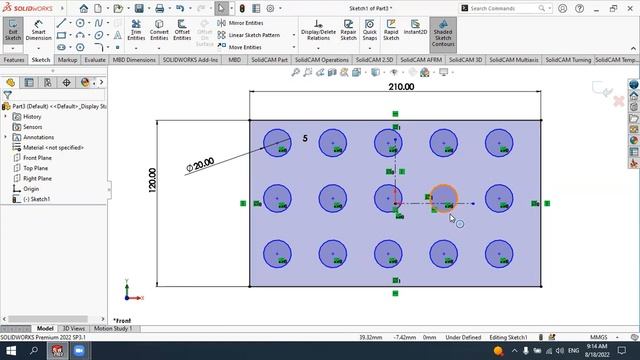Click the New document icon
The image size is (640, 360).
click(x=98, y=8)
